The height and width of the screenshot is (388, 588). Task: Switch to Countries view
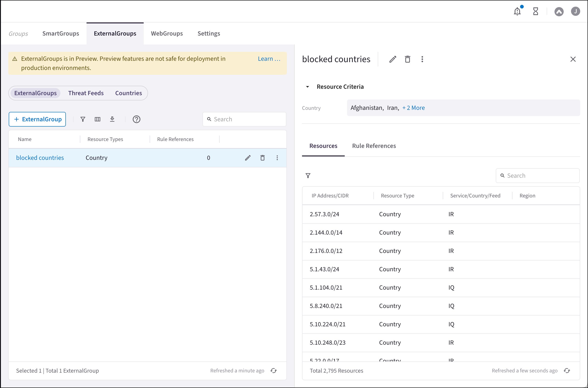(129, 93)
